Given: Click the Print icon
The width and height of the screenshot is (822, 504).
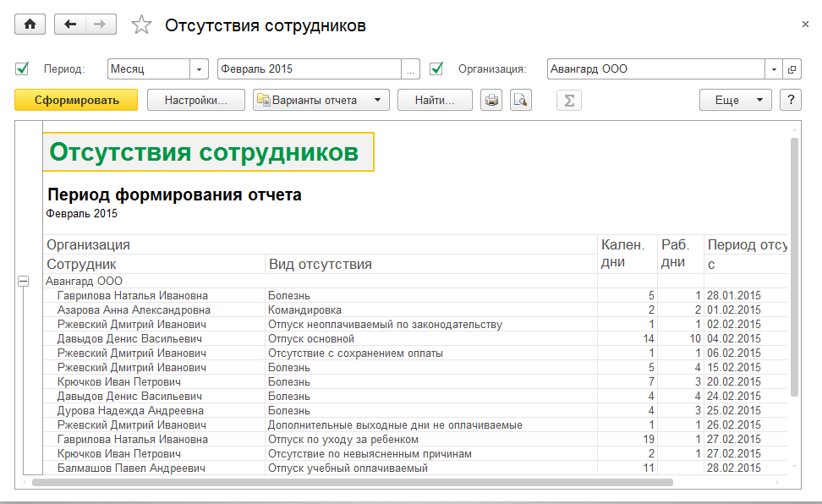Looking at the screenshot, I should pos(491,101).
